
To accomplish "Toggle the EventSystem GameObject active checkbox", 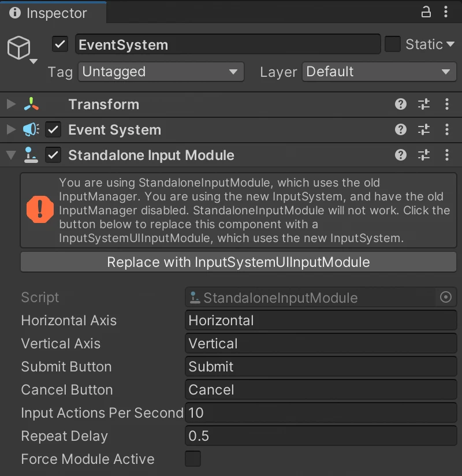I will coord(60,44).
